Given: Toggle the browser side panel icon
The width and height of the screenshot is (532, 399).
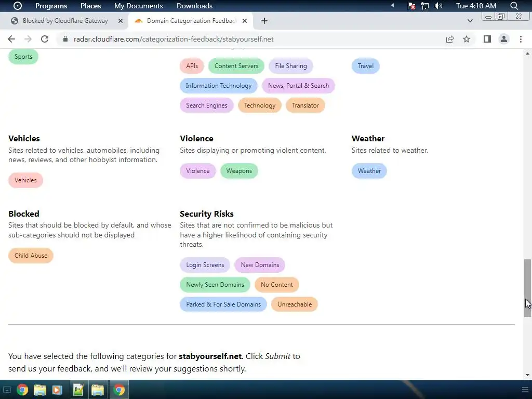Looking at the screenshot, I should click(x=487, y=39).
